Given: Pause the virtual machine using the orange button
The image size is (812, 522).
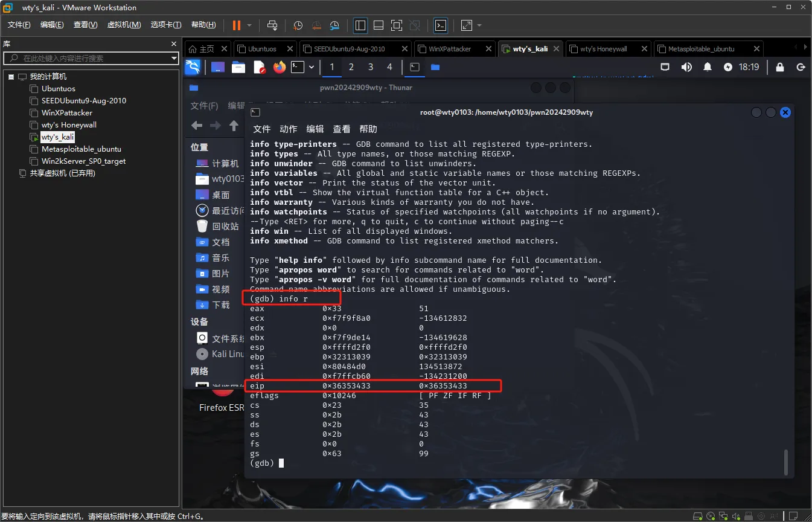Looking at the screenshot, I should click(236, 25).
